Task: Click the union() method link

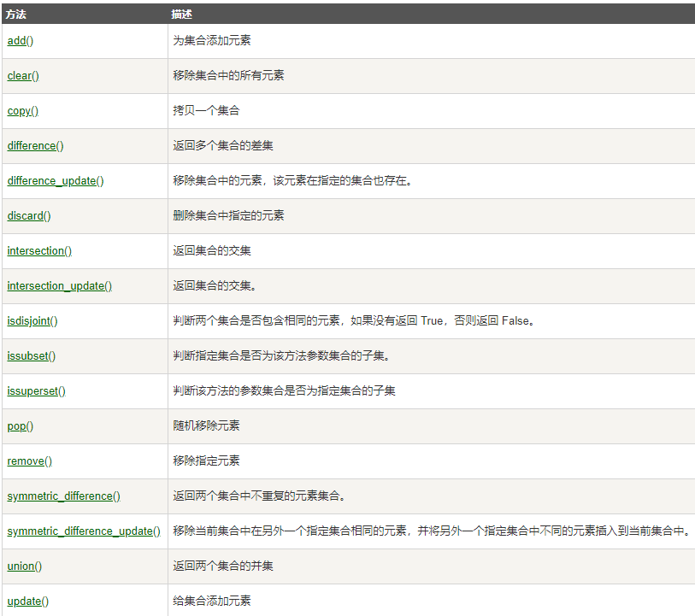Action: (25, 566)
